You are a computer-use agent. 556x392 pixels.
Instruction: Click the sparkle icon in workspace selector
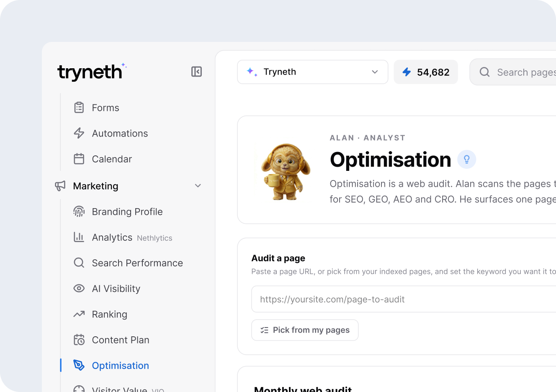click(x=252, y=72)
